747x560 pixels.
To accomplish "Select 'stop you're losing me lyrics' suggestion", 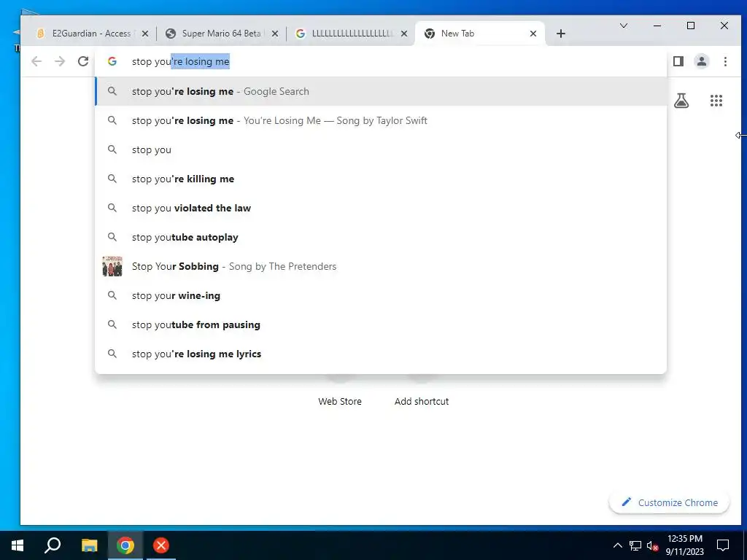I will 381,354.
